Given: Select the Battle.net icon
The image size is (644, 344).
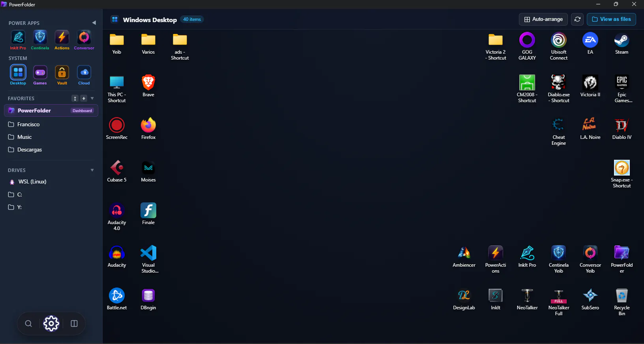Looking at the screenshot, I should pos(117,299).
